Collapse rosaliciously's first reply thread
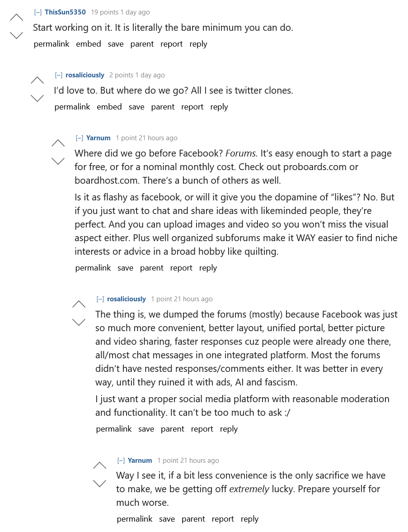408x532 pixels. 59,75
